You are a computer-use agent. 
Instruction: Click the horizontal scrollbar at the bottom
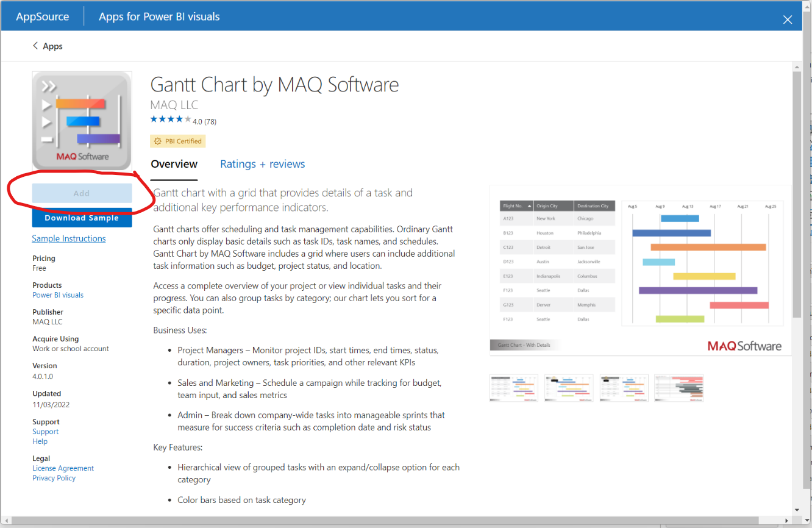(x=396, y=521)
